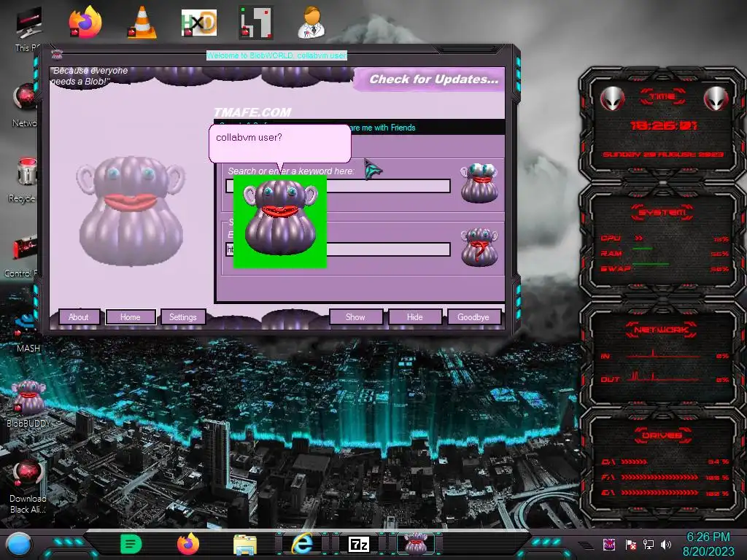Open the taskbar clock 6:26 PM
The height and width of the screenshot is (560, 747).
(x=708, y=544)
